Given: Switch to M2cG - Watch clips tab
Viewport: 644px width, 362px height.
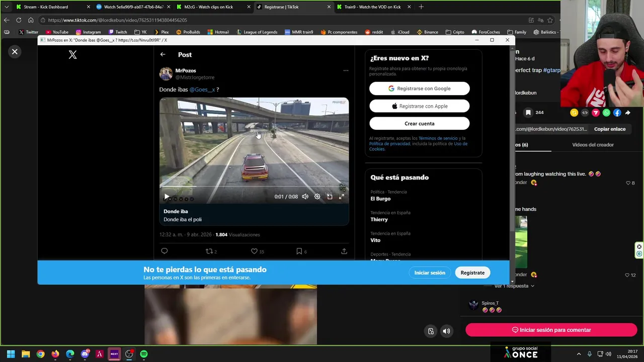Looking at the screenshot, I should coord(213,7).
